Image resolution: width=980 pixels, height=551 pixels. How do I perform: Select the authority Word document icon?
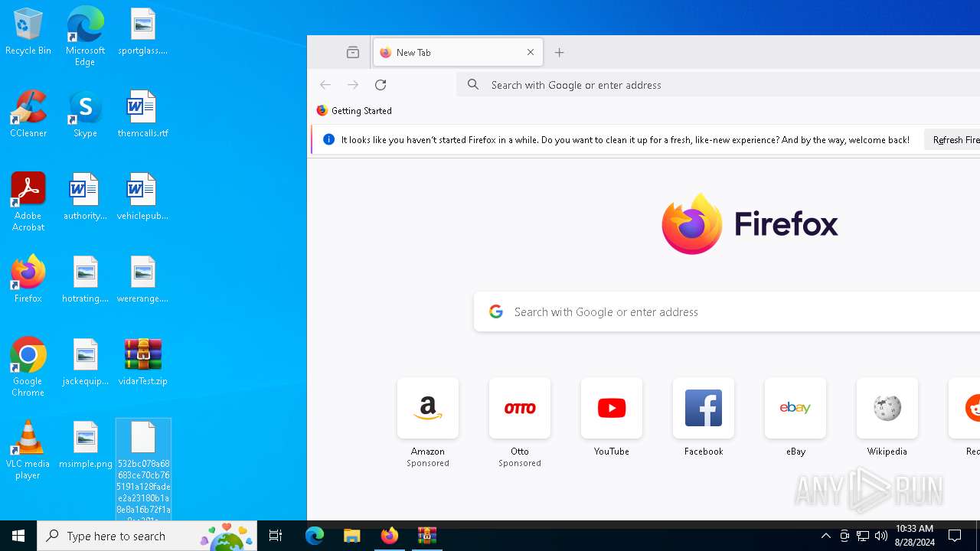point(85,197)
